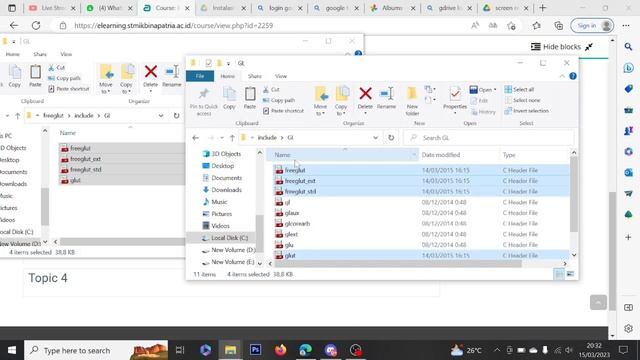This screenshot has width=640, height=360.
Task: Click Sign in button in browser
Action: tap(592, 25)
